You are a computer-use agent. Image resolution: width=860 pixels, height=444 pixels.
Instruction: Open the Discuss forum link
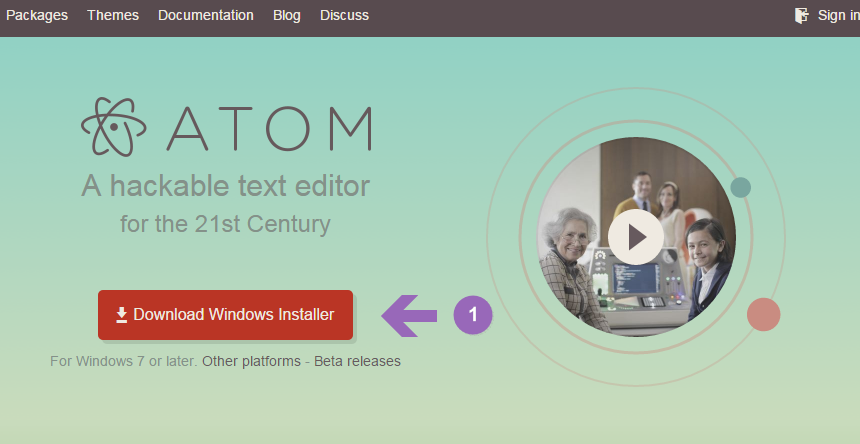[344, 15]
